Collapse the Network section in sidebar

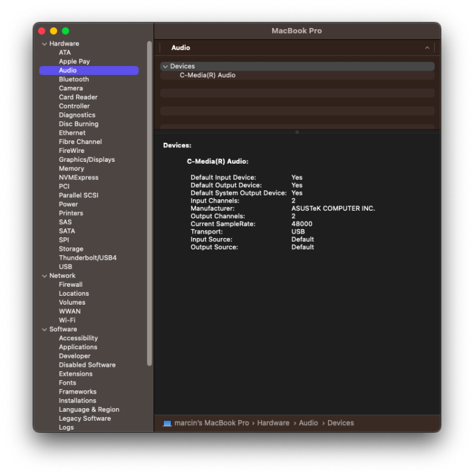pos(44,275)
